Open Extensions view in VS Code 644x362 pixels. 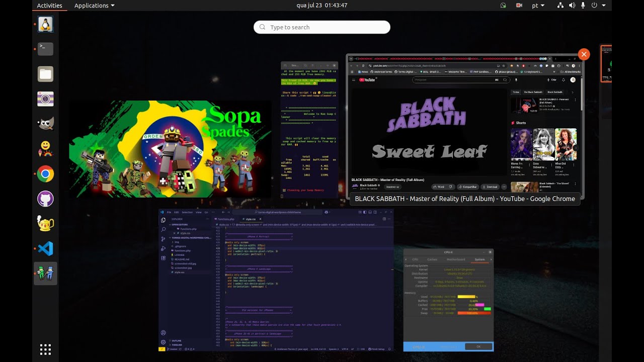[163, 258]
